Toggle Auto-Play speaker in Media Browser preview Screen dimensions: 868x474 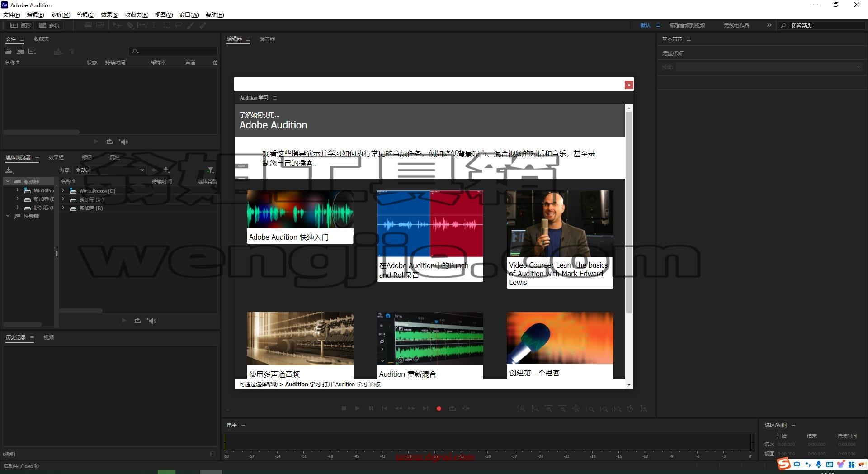point(151,321)
